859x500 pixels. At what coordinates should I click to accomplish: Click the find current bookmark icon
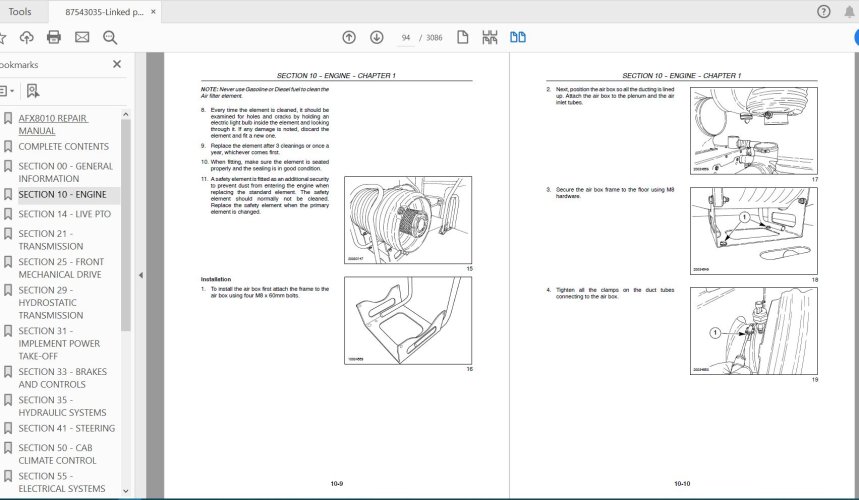coord(33,91)
